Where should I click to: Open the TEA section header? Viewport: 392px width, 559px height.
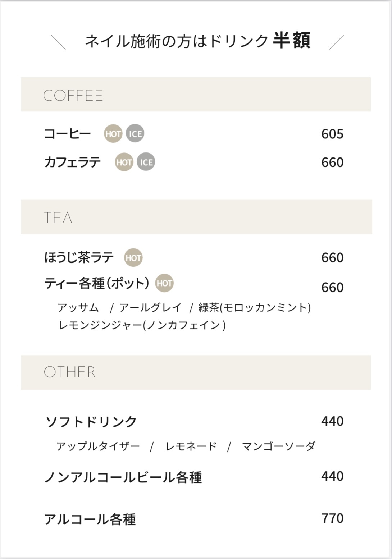pos(196,217)
